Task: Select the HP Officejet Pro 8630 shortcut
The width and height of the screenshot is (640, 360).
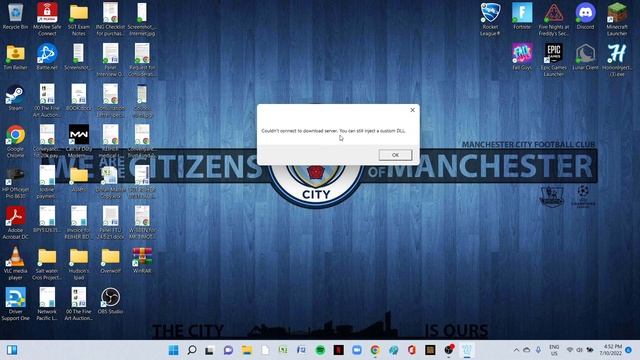Action: click(x=16, y=182)
